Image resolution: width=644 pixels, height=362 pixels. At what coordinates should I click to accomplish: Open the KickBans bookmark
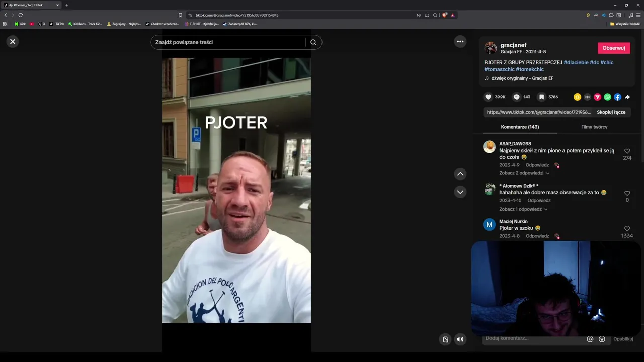[x=85, y=24]
